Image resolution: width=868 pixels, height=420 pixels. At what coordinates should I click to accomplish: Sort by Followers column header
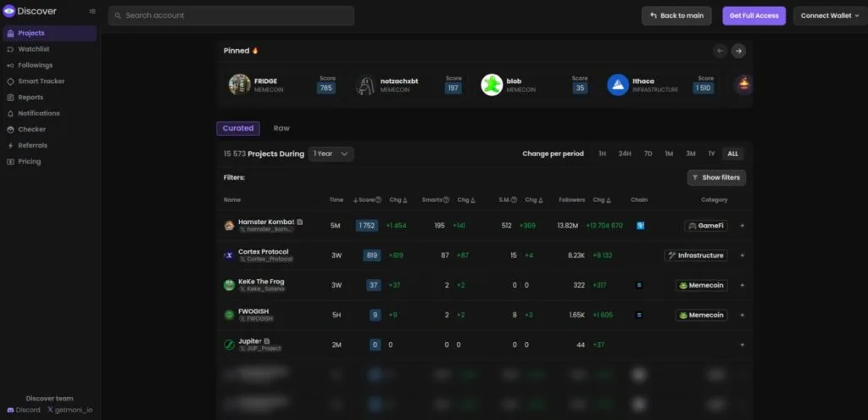pyautogui.click(x=572, y=200)
